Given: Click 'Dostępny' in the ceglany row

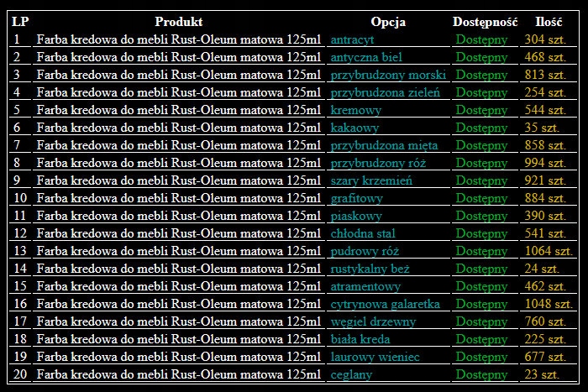Looking at the screenshot, I should 481,374.
